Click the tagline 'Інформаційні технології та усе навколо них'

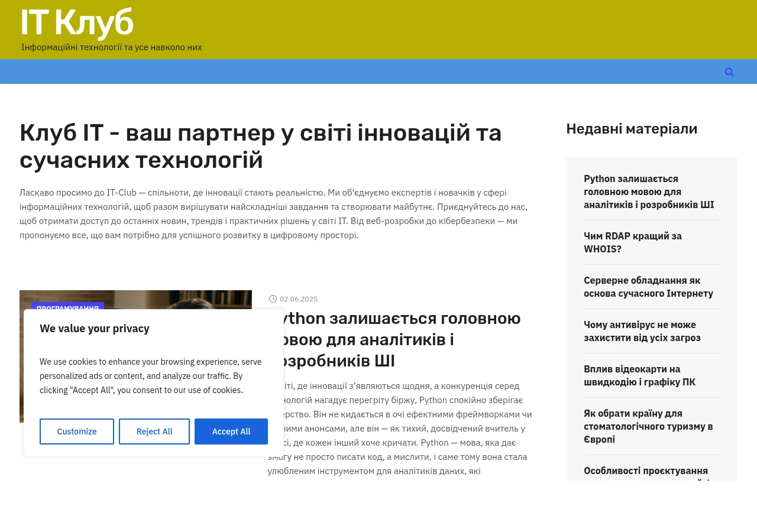point(112,47)
